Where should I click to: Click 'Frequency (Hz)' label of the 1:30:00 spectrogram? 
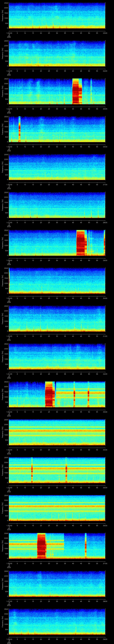point(3,319)
